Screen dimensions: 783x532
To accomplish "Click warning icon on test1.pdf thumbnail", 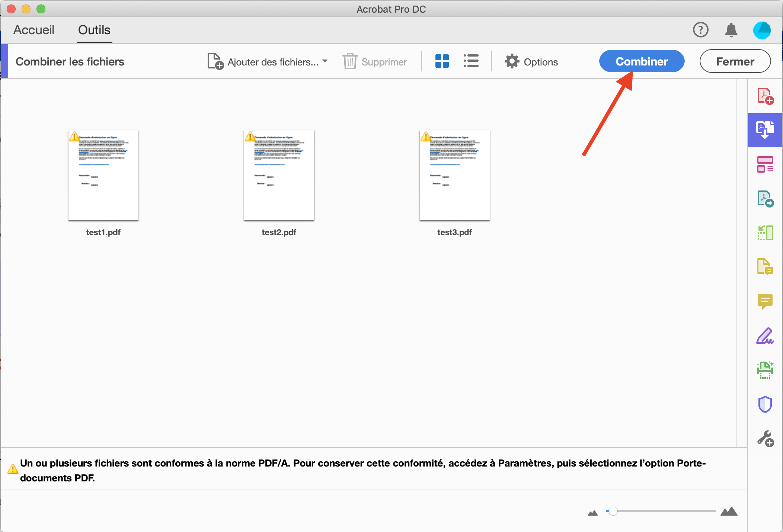I will 74,136.
